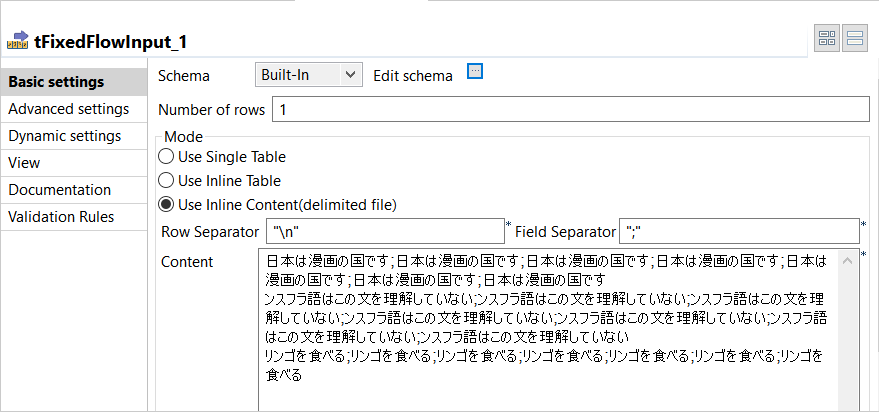Viewport: 879px width, 412px height.
Task: Switch to the stacked rows layout icon
Action: pos(854,39)
